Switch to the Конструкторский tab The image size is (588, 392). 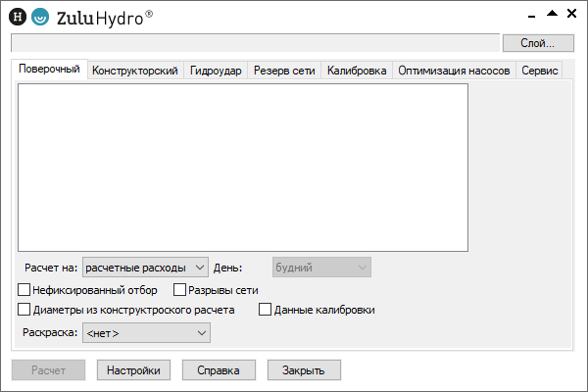(134, 72)
